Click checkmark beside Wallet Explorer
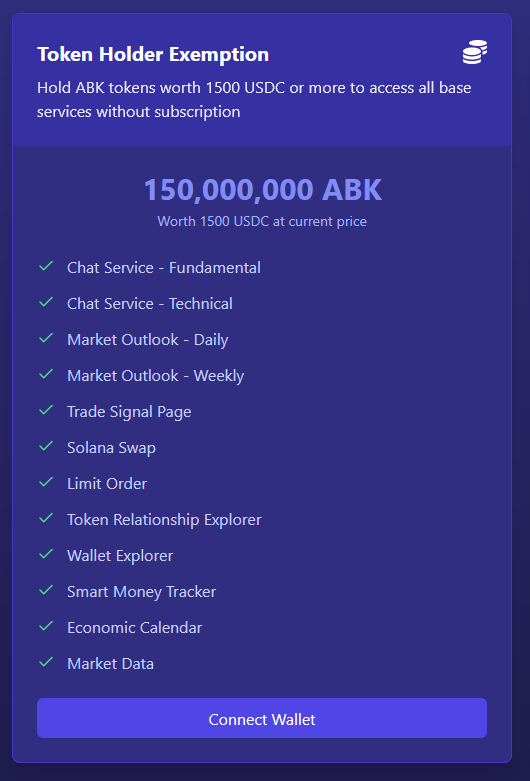This screenshot has width=530, height=781. click(46, 554)
